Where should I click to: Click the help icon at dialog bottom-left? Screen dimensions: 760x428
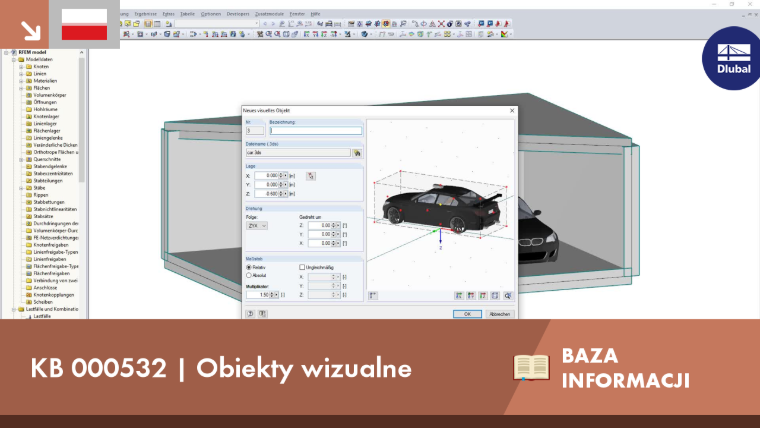251,314
